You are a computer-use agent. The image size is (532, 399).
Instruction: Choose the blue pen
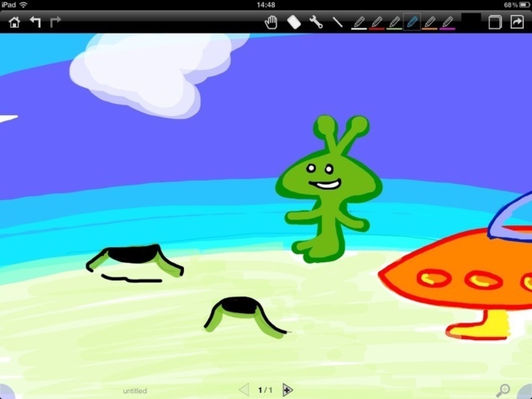click(x=412, y=23)
